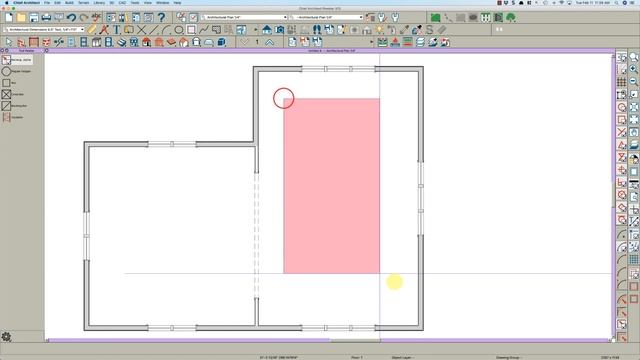Image resolution: width=640 pixels, height=360 pixels.
Task: Select the Cabinet tool
Action: tap(96, 42)
